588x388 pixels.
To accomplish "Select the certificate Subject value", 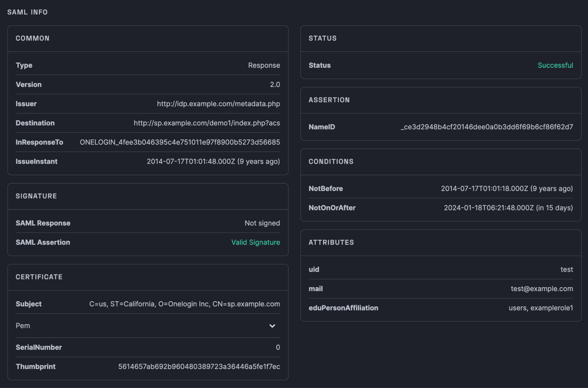I will [x=185, y=304].
